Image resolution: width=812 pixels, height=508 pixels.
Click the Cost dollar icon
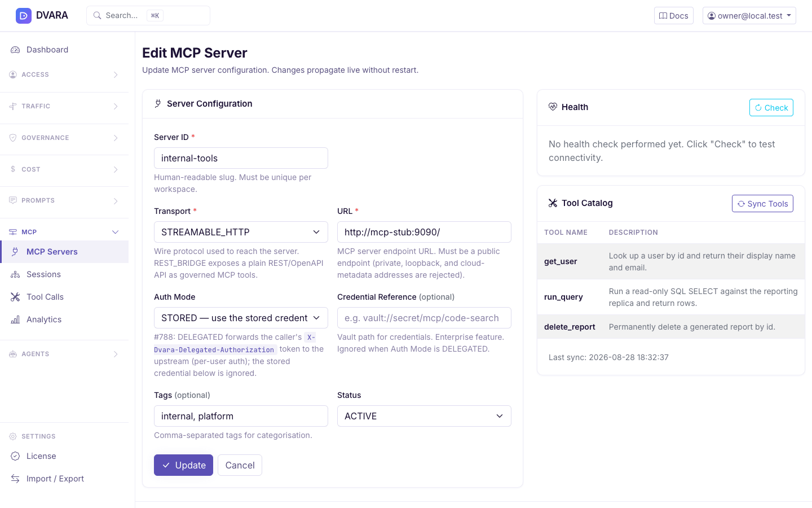[x=13, y=169]
